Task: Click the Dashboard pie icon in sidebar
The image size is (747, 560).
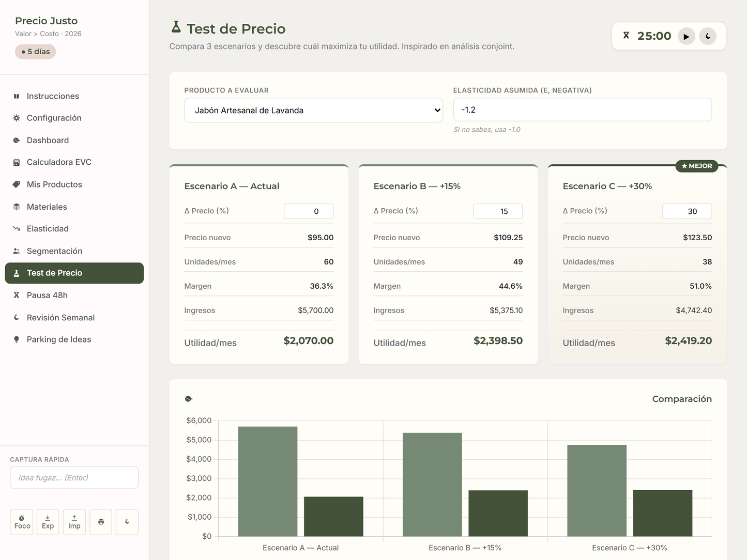Action: tap(17, 140)
